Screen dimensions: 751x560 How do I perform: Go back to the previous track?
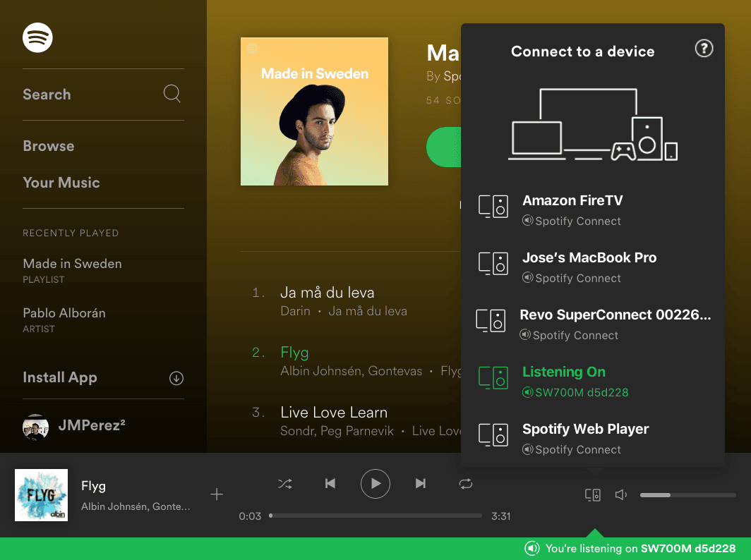pyautogui.click(x=330, y=484)
